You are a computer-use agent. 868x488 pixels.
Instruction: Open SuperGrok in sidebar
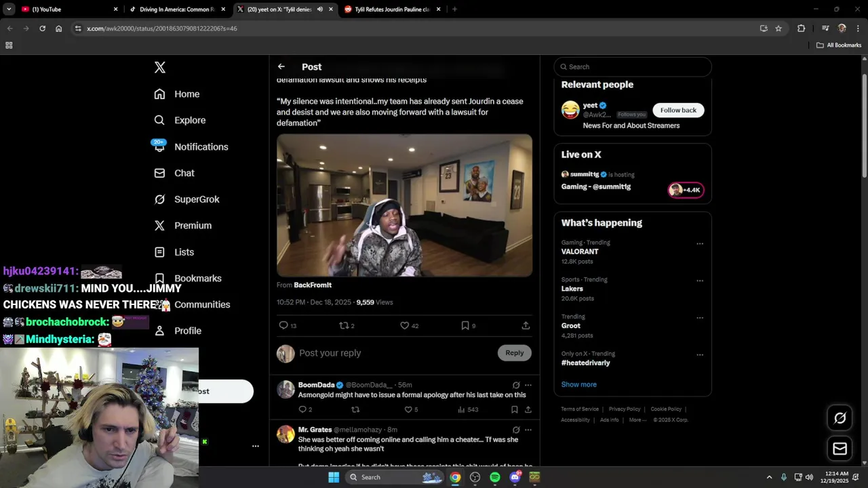click(x=187, y=199)
